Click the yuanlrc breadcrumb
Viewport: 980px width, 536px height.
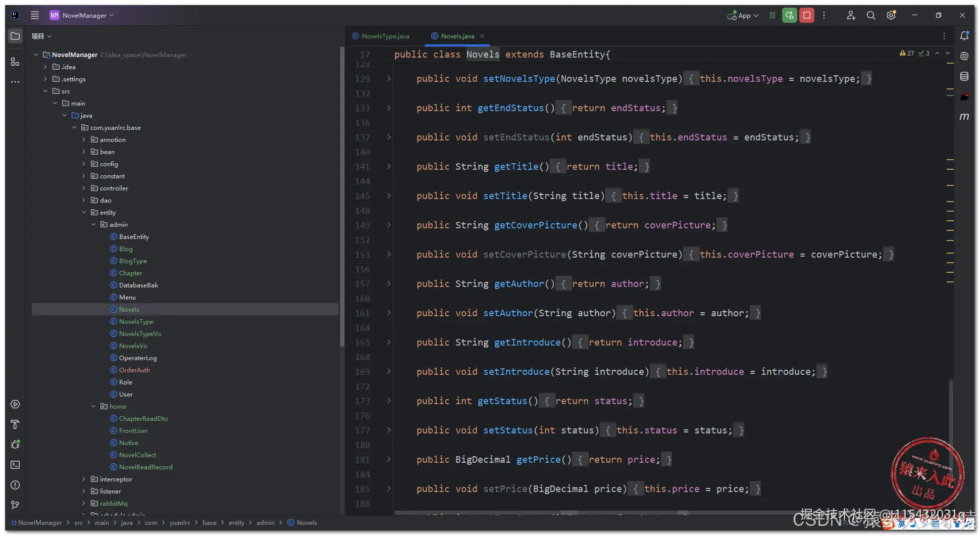[x=180, y=522]
